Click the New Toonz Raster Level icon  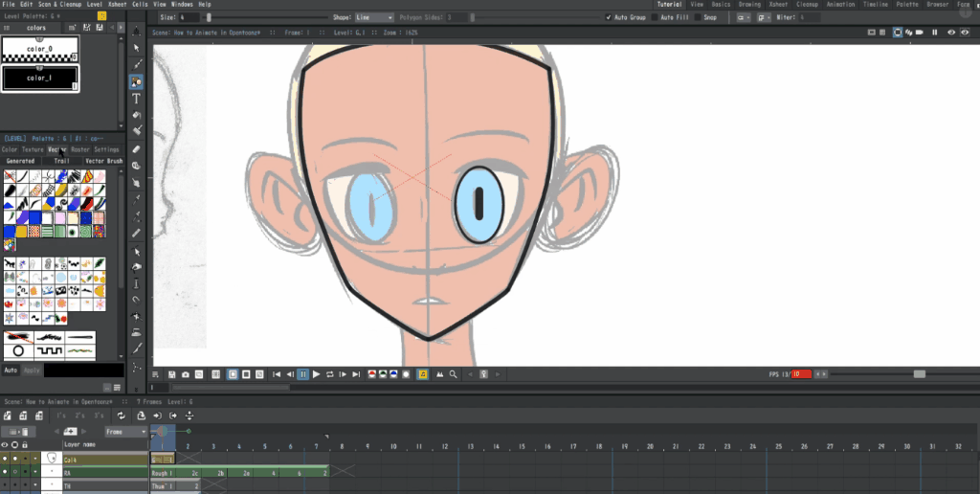tap(23, 415)
